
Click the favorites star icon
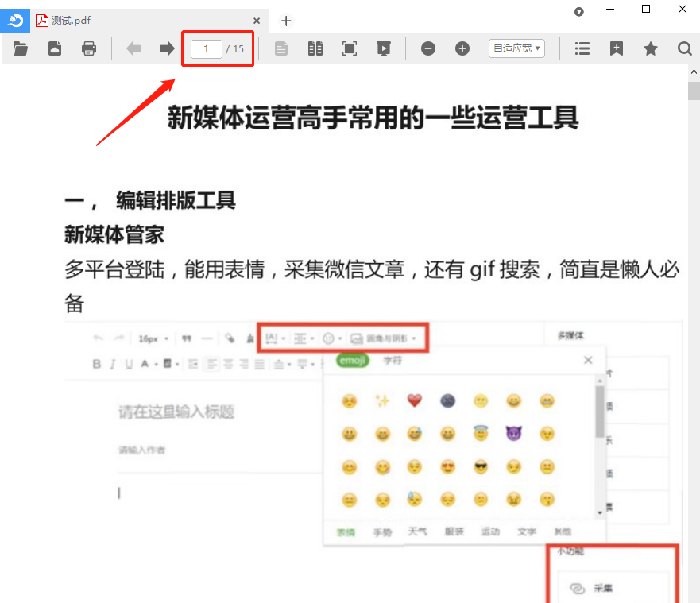(x=651, y=48)
